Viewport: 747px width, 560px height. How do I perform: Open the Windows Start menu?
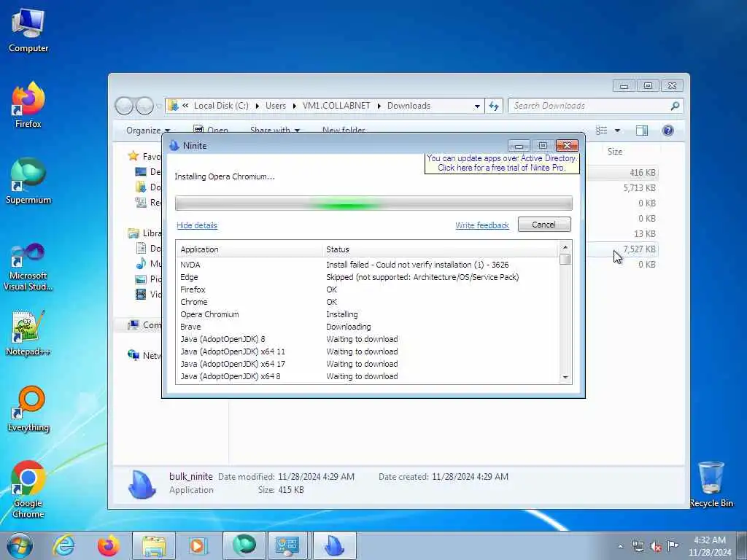coord(20,545)
